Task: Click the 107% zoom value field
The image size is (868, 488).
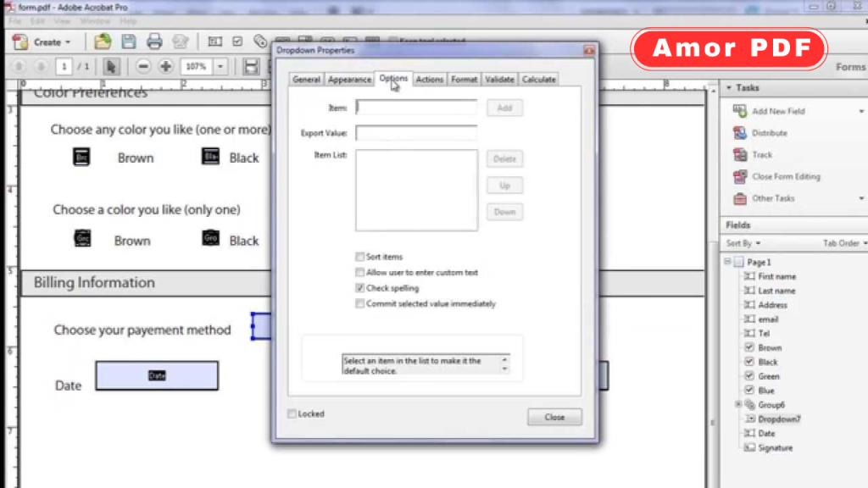Action: [x=197, y=66]
